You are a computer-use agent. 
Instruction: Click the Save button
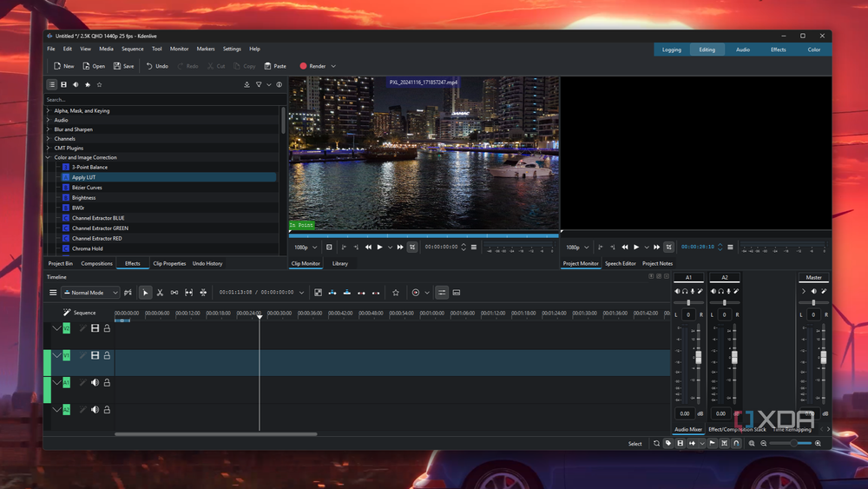[124, 66]
